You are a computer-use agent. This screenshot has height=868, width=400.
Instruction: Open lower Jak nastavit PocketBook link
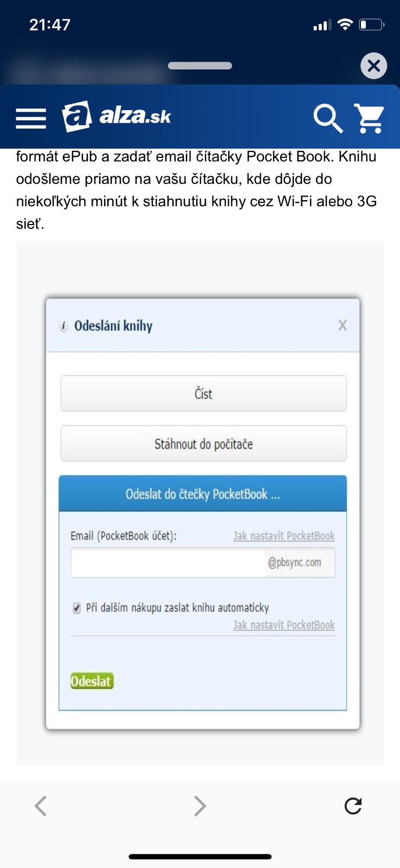[x=284, y=625]
